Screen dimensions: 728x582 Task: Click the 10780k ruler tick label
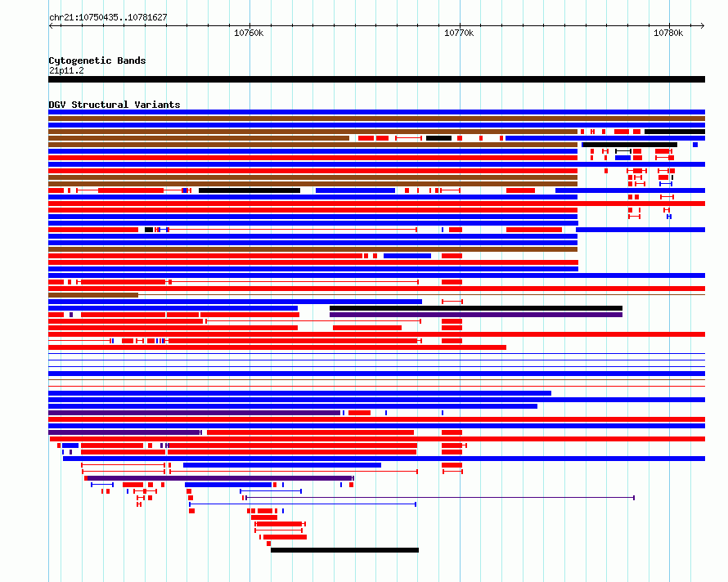[668, 33]
